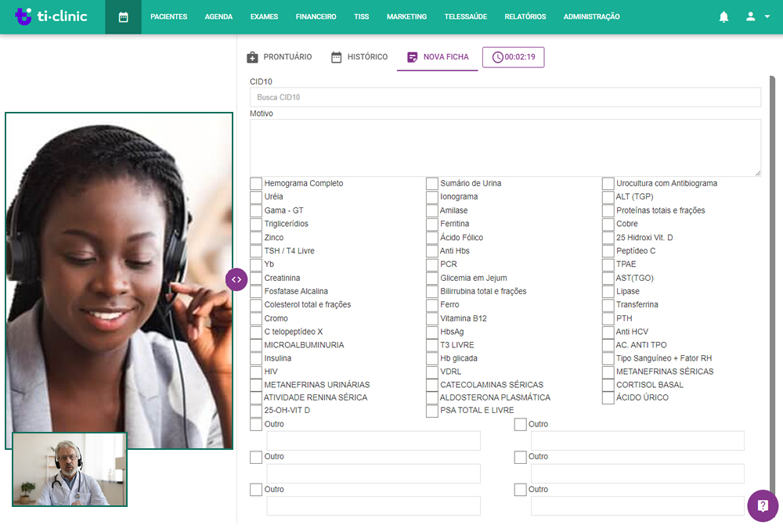Select AC. ANTI TPO checkbox
Image resolution: width=783 pixels, height=532 pixels.
tap(608, 345)
